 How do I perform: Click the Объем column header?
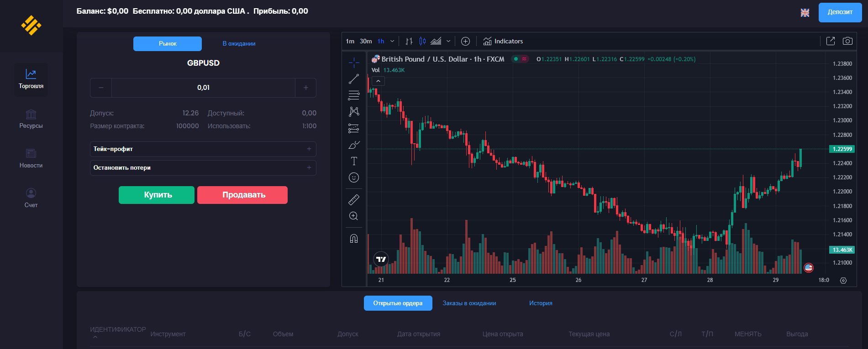coord(283,334)
